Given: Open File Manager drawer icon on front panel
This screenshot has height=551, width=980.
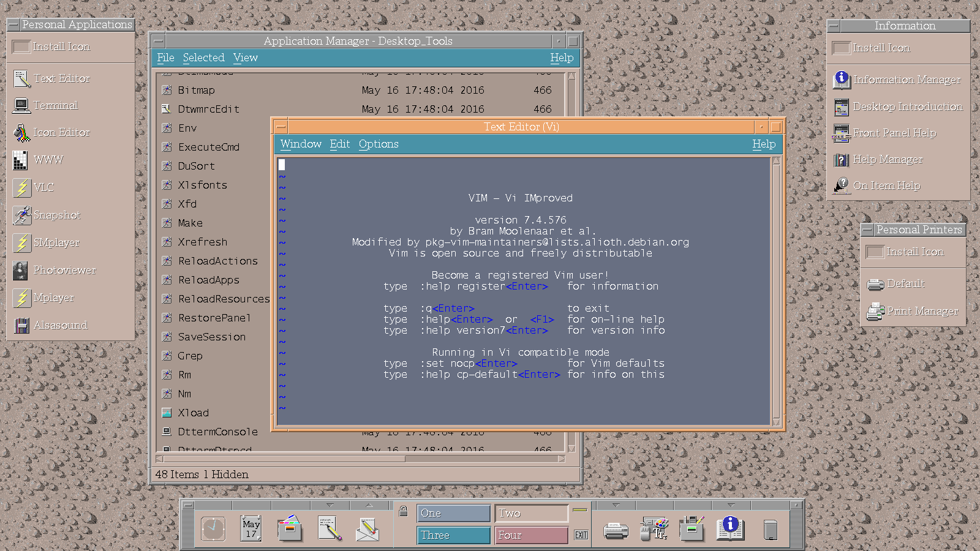Looking at the screenshot, I should (x=290, y=528).
